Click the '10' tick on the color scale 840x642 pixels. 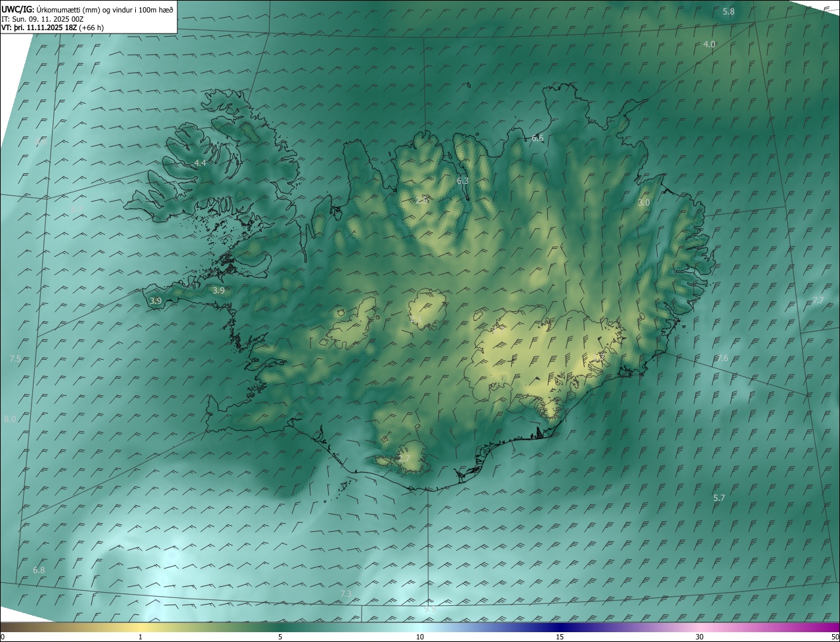coord(420,637)
